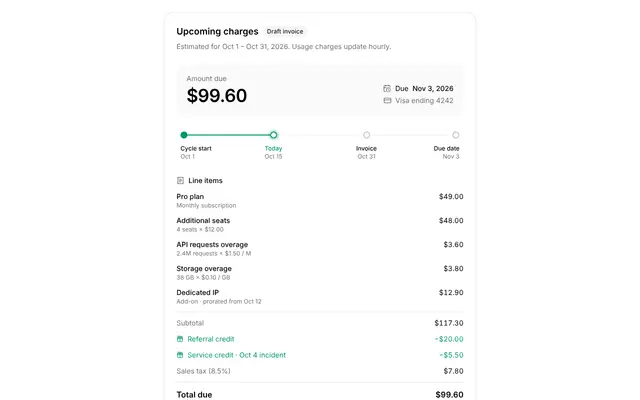640x400 pixels.
Task: Open the Referral credit link
Action: click(211, 339)
